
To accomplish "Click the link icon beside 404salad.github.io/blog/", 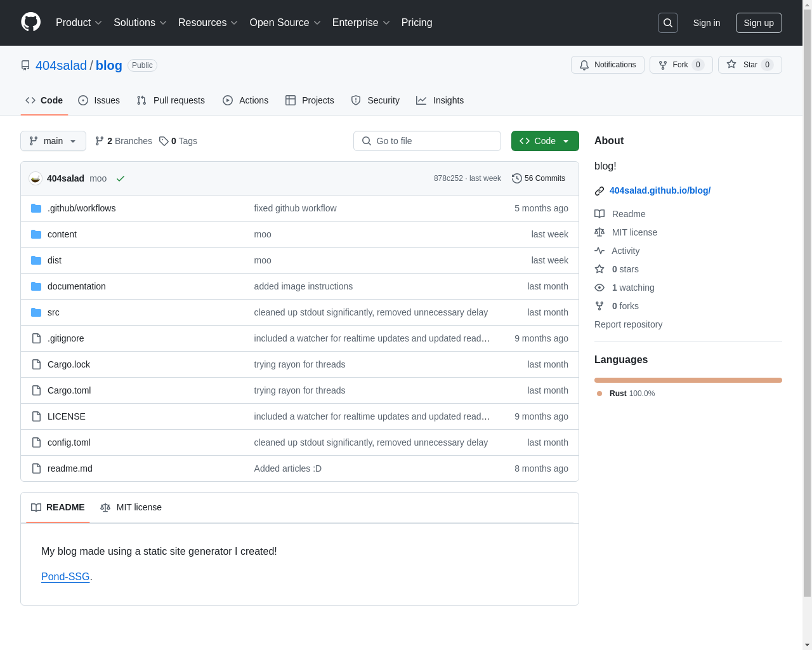I will coord(599,191).
